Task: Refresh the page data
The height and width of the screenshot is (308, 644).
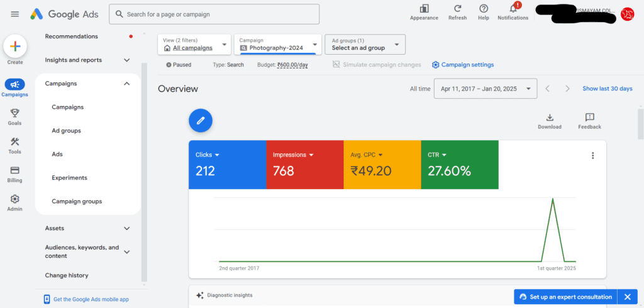Action: pos(457,13)
